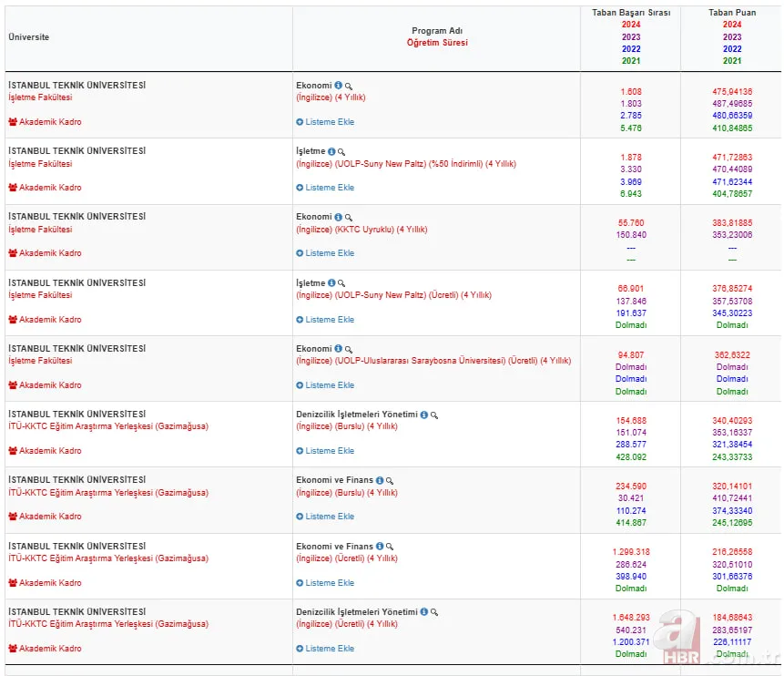Click Listeme Ekle for Denizcilik İşletmeleri Yönetimi Ücretli
The image size is (784, 676).
coord(330,649)
